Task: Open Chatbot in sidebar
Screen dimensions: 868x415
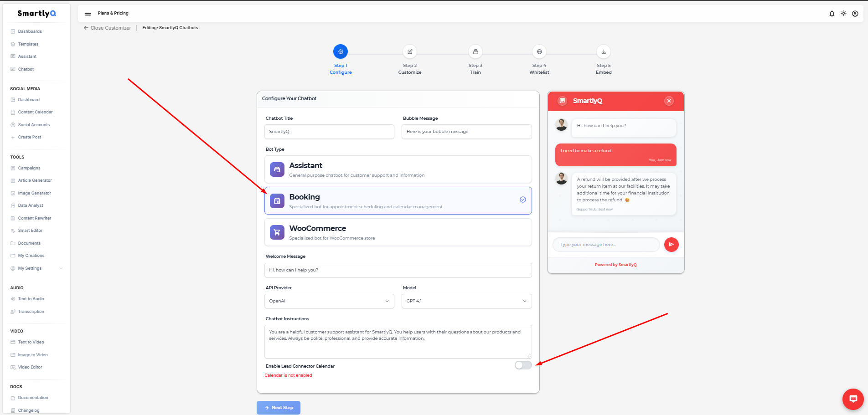Action: pos(26,69)
